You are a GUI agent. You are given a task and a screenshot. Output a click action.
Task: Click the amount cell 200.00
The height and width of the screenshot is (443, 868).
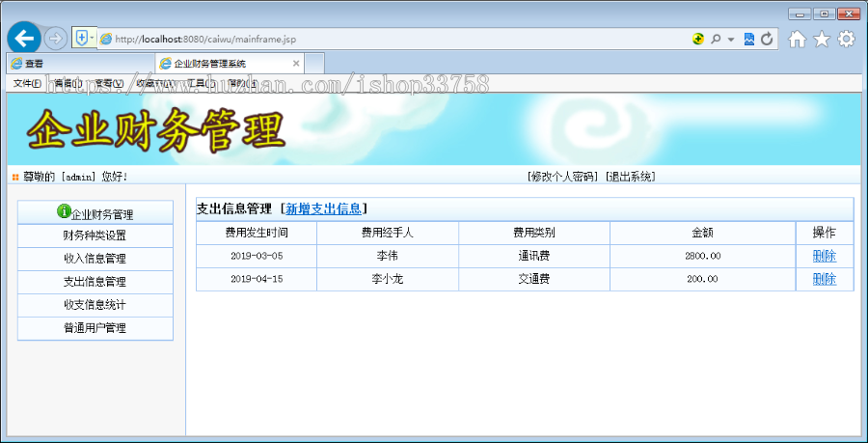coord(703,280)
